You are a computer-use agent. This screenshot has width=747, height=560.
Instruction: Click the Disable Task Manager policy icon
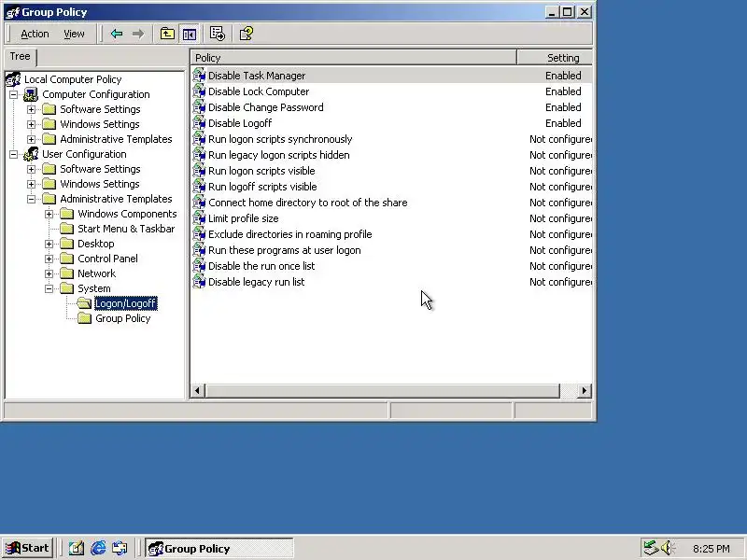(199, 76)
